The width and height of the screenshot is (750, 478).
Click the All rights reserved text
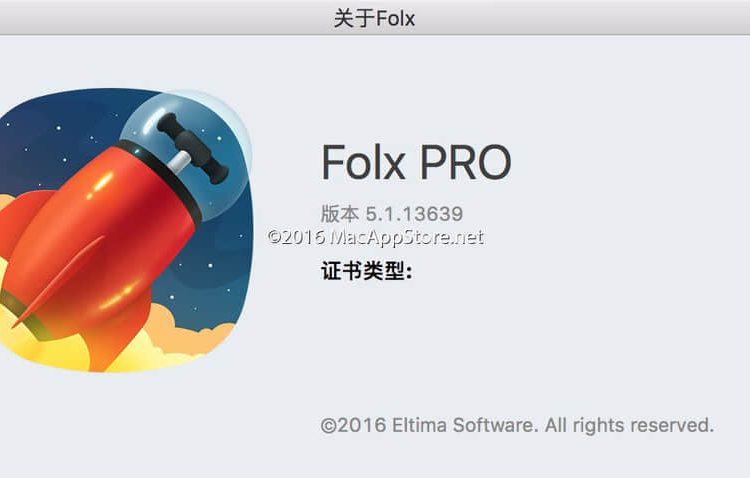(x=629, y=425)
